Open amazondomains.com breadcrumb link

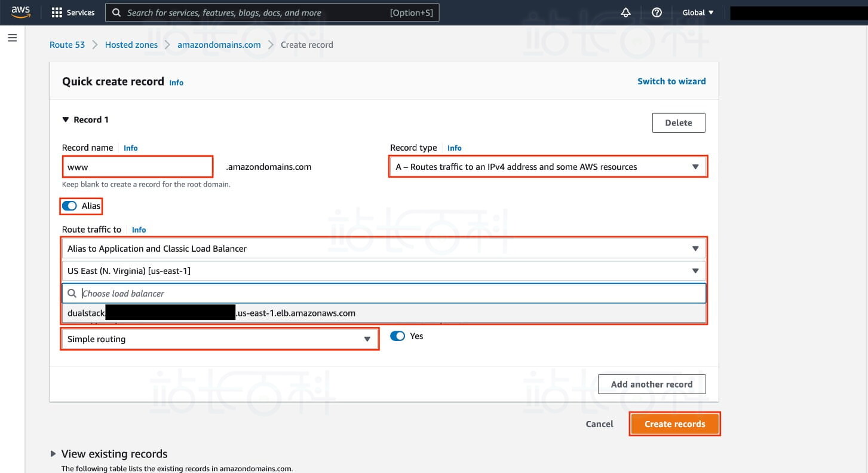point(219,45)
